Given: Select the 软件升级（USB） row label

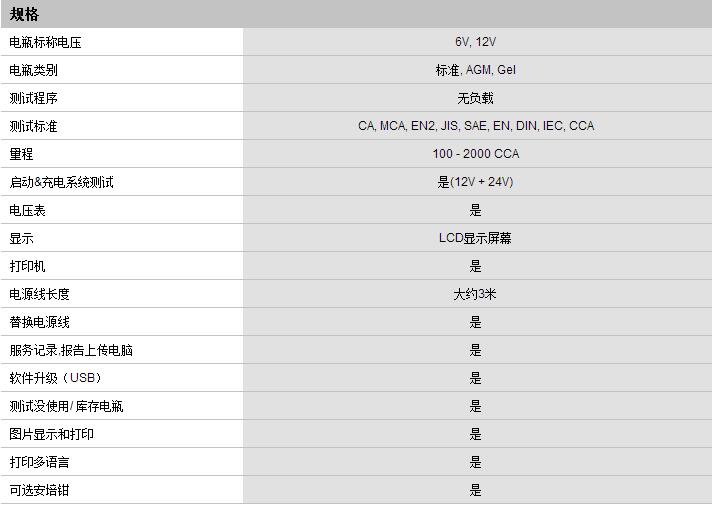Looking at the screenshot, I should 55,378.
